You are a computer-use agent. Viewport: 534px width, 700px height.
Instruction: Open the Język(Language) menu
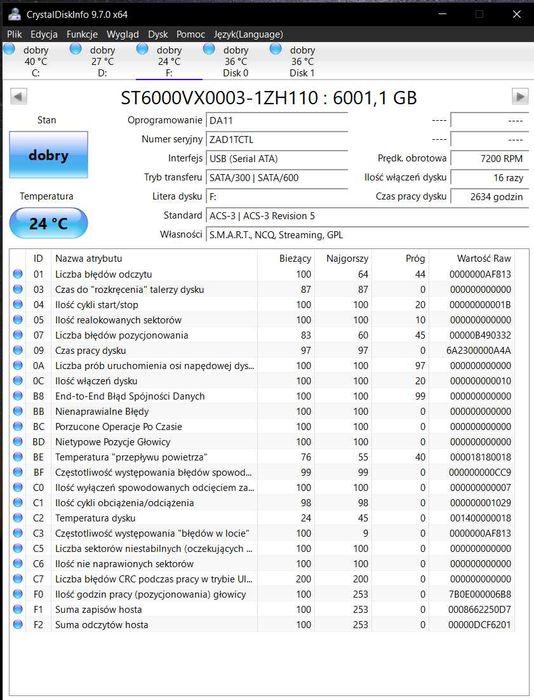coord(248,34)
